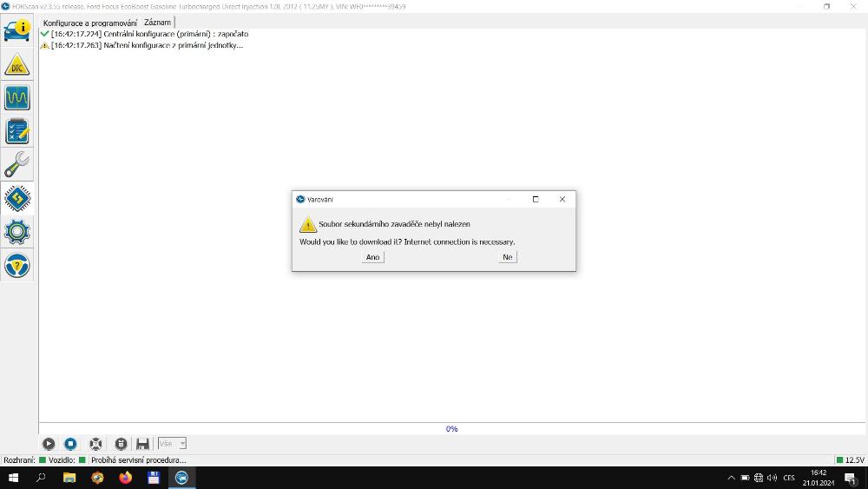The height and width of the screenshot is (489, 868).
Task: Click 'Ne' to decline the download
Action: pyautogui.click(x=508, y=257)
